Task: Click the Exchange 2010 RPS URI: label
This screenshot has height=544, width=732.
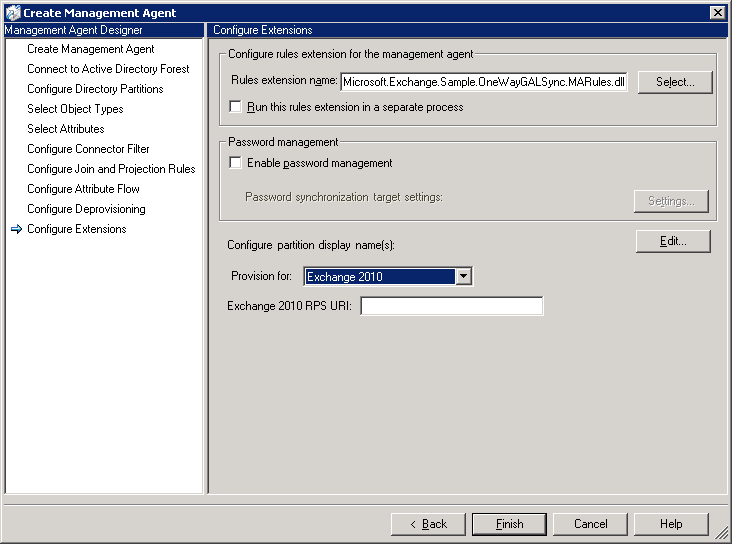Action: [x=289, y=306]
